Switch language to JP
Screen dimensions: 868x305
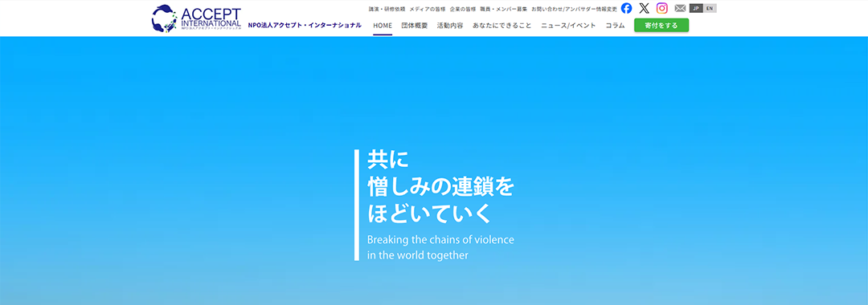[x=696, y=8]
